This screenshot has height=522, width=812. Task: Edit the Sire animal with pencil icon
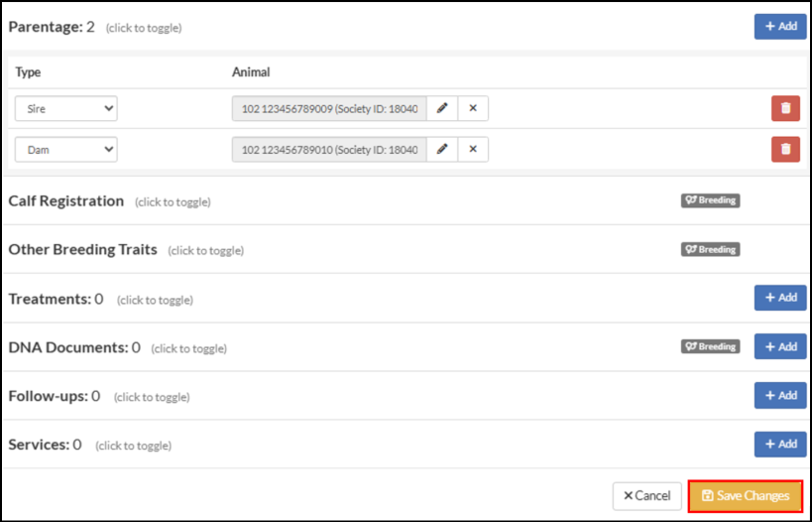point(442,108)
